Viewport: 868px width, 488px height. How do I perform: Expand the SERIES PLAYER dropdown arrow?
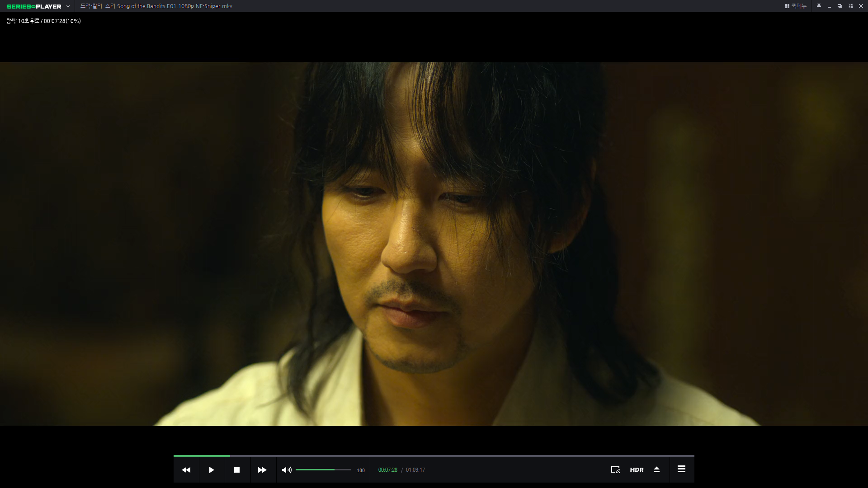[x=68, y=6]
